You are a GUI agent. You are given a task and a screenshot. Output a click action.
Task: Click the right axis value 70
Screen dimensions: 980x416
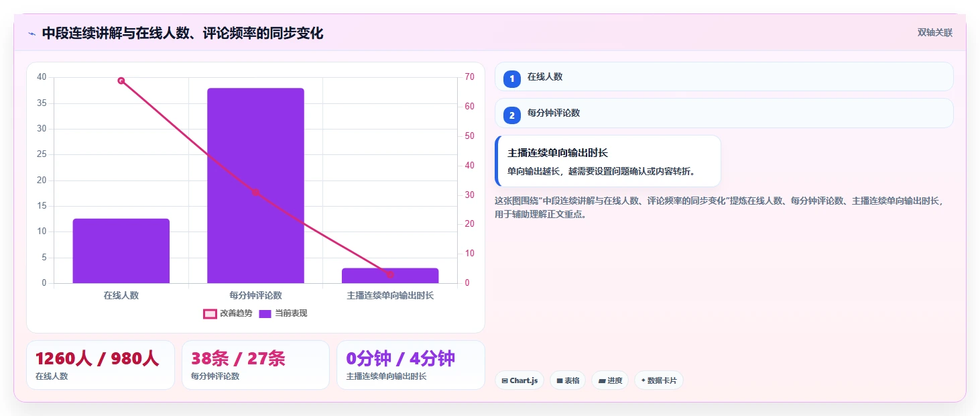[x=470, y=77]
